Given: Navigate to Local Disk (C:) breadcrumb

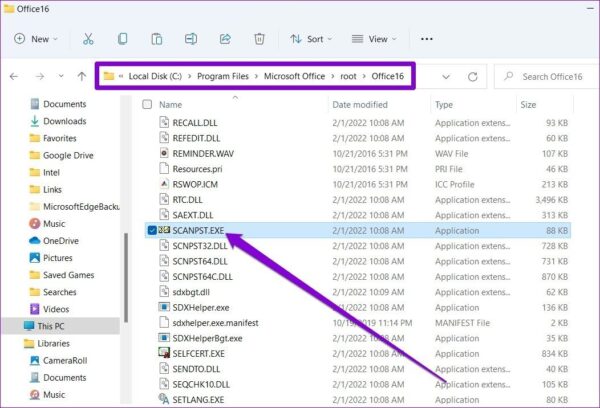Looking at the screenshot, I should pos(155,76).
